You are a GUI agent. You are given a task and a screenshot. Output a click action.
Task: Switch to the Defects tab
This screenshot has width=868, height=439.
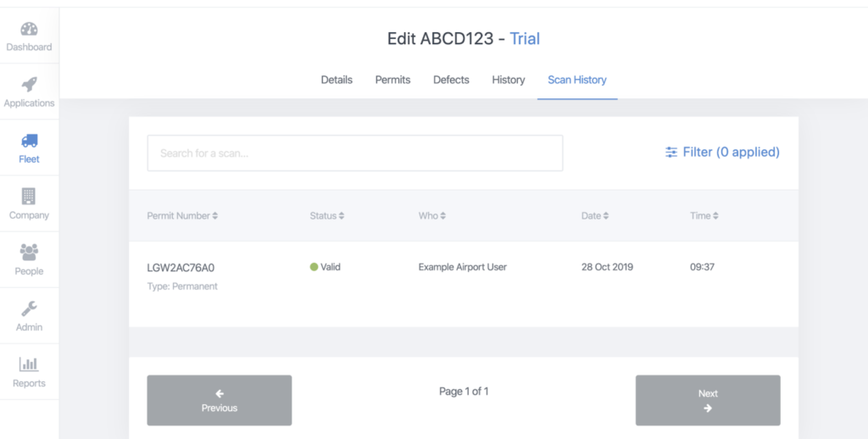coord(451,80)
